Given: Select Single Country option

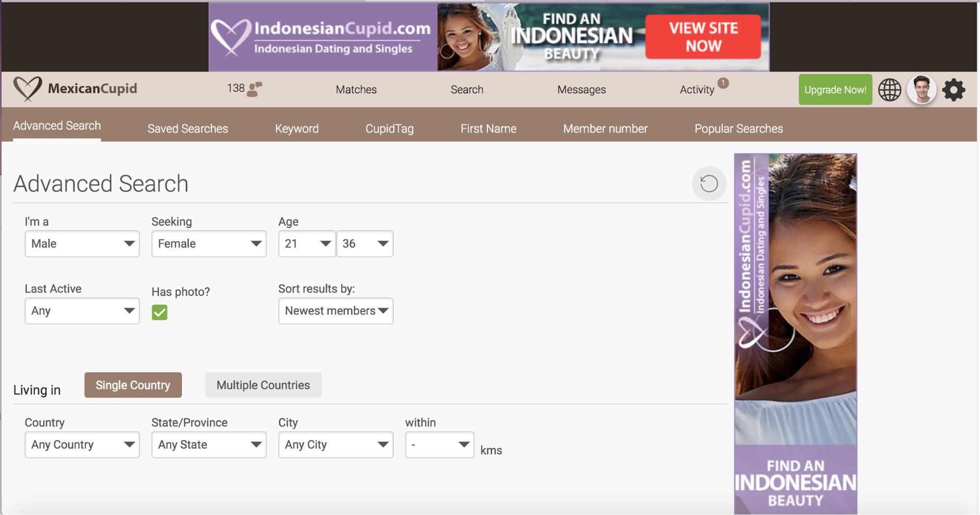Looking at the screenshot, I should [x=133, y=385].
